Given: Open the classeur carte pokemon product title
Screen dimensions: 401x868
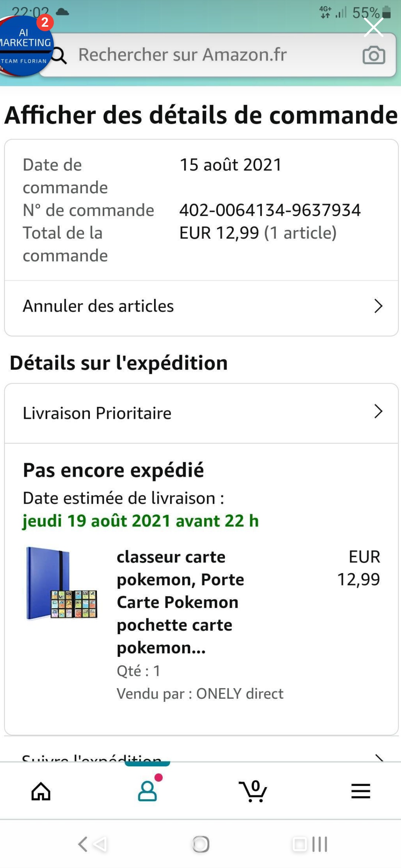Looking at the screenshot, I should (x=180, y=602).
